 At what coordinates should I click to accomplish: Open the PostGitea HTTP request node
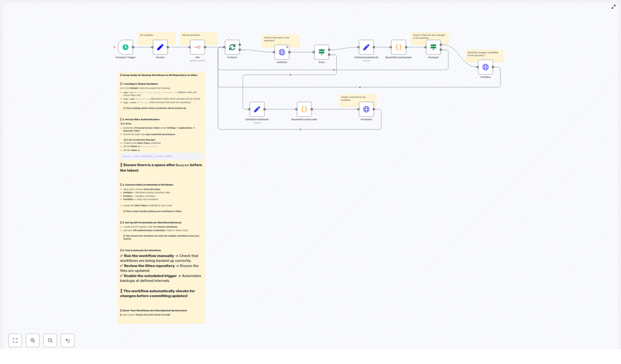[x=366, y=109]
